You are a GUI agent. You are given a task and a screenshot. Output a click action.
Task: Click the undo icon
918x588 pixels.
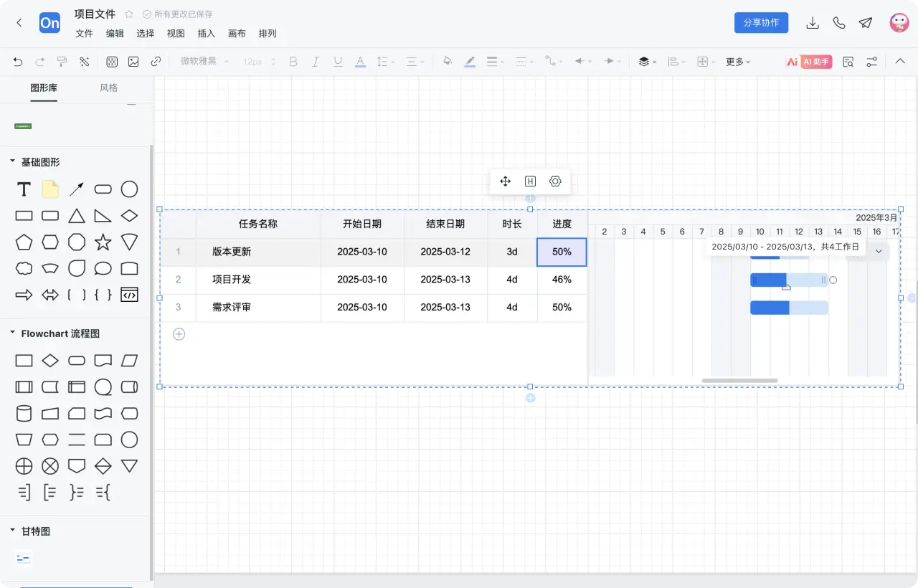pyautogui.click(x=18, y=62)
